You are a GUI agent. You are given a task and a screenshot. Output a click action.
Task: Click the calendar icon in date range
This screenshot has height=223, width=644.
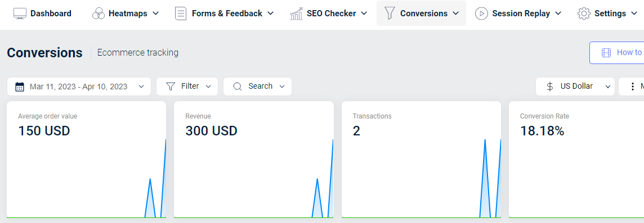click(20, 87)
